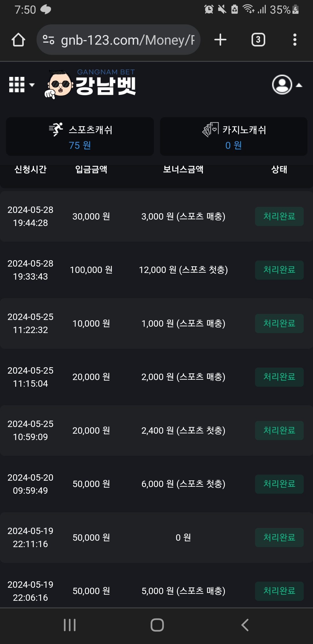This screenshot has height=644, width=313.
Task: Tap the new tab plus icon
Action: tap(220, 40)
